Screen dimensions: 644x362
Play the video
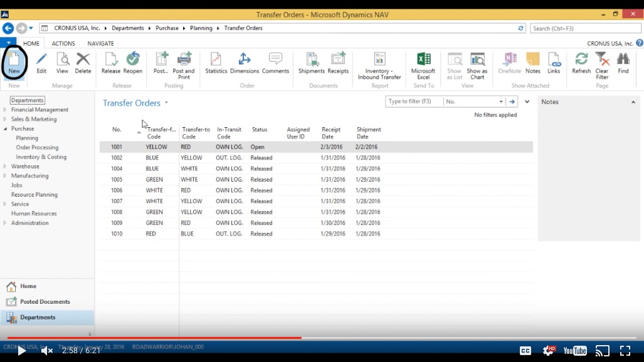(x=21, y=351)
